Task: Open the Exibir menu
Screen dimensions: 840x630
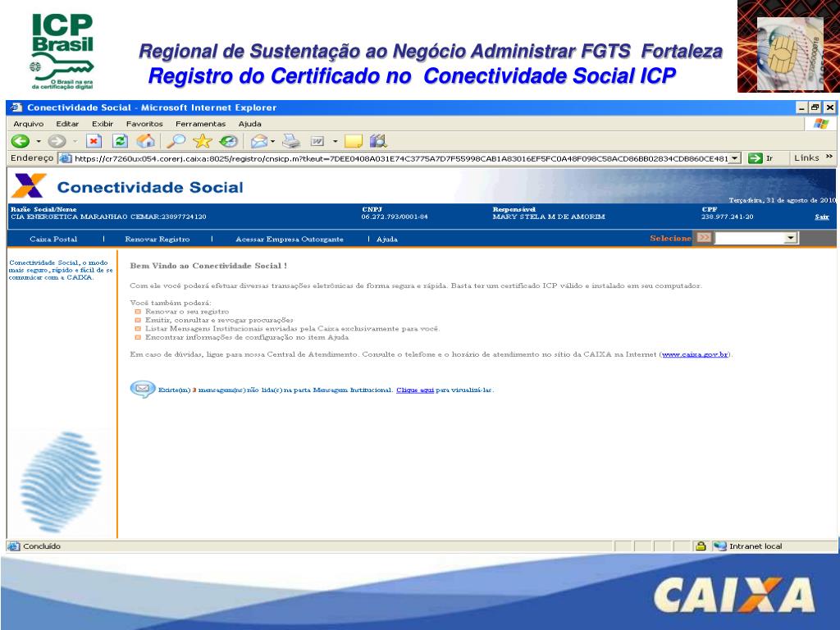Action: coord(103,124)
